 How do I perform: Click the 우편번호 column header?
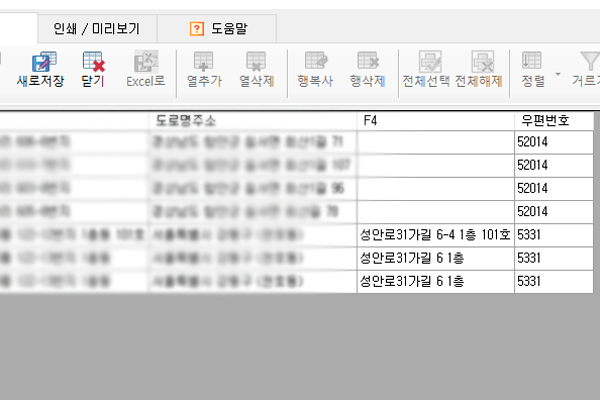pos(554,121)
